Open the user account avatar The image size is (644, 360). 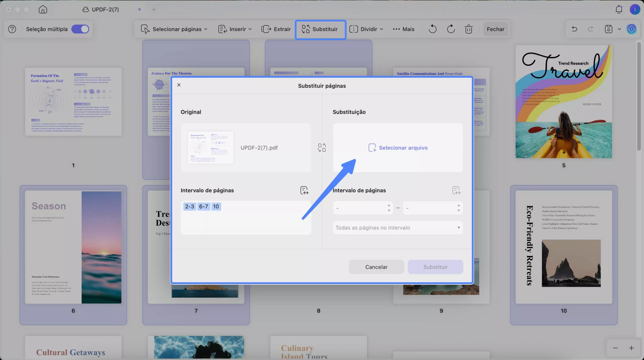point(635,10)
